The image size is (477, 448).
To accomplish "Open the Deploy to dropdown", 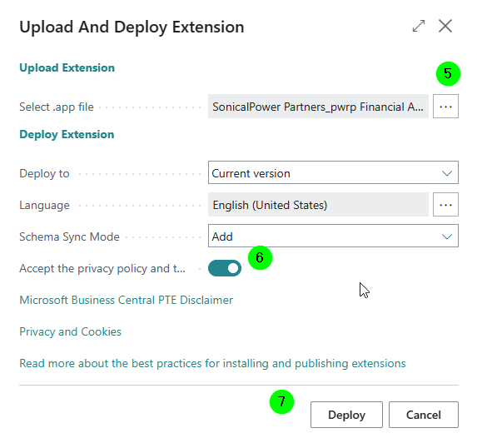I will 333,172.
